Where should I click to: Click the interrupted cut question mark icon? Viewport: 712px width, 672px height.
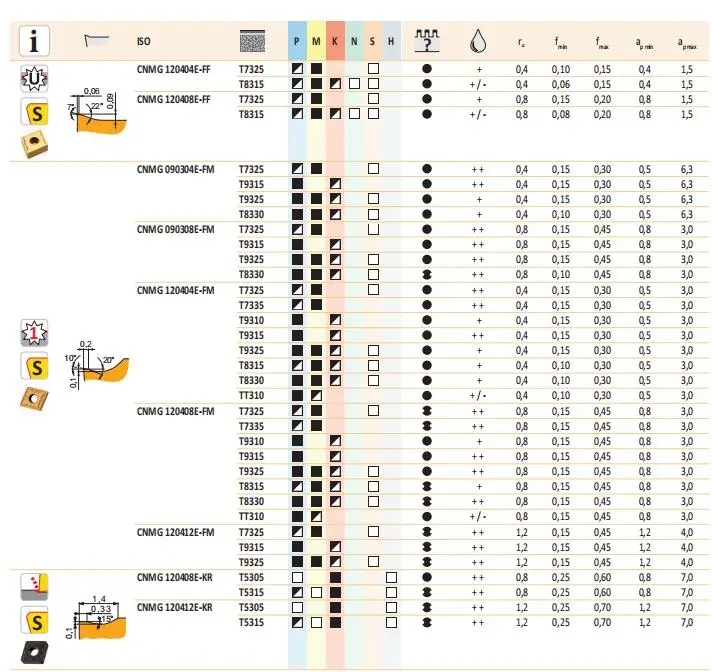point(427,41)
